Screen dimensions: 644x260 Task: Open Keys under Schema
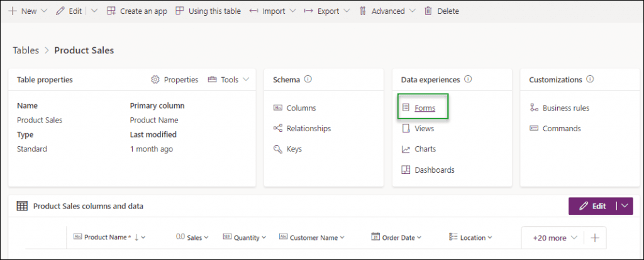(x=294, y=149)
